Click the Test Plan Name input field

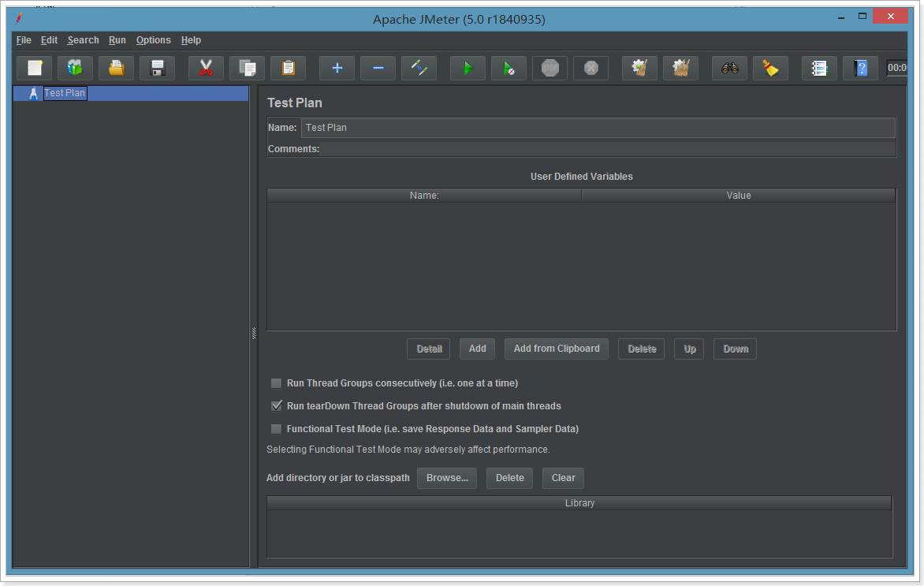598,128
